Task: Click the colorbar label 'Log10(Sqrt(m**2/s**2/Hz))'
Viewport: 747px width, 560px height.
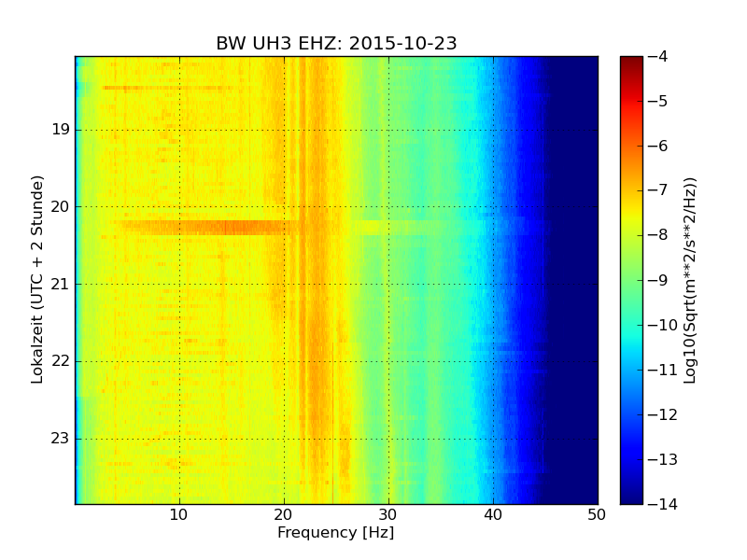Action: [689, 281]
